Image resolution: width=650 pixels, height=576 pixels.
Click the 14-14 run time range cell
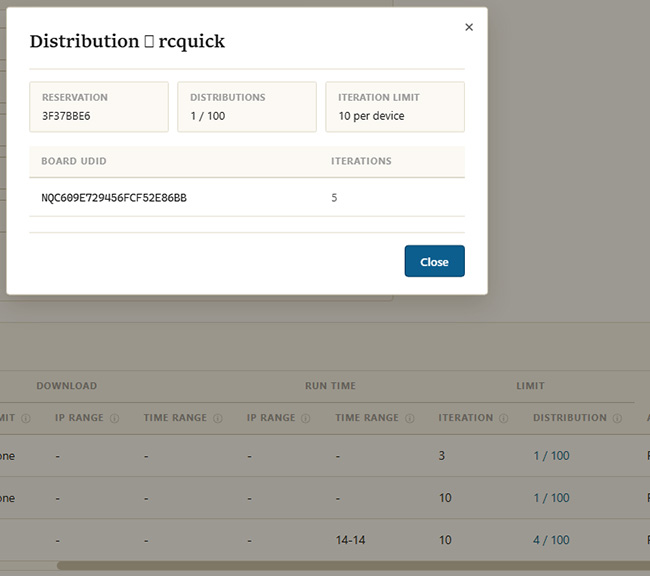tap(350, 540)
